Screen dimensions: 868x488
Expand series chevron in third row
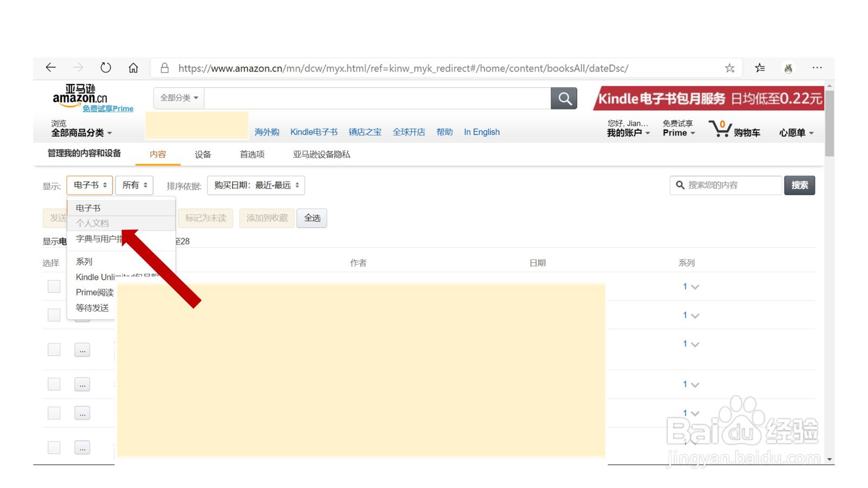pyautogui.click(x=695, y=344)
